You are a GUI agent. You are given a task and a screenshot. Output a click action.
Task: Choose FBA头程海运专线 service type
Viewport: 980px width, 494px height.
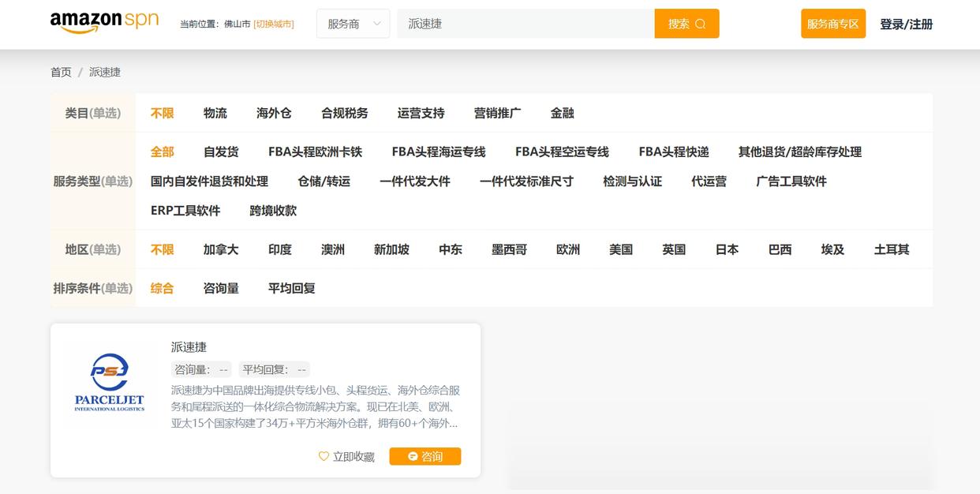point(440,151)
